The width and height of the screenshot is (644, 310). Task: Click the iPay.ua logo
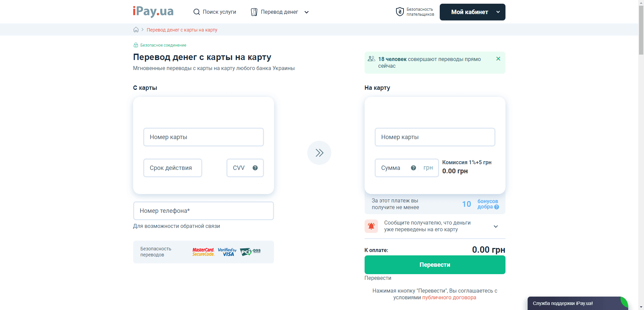(153, 12)
